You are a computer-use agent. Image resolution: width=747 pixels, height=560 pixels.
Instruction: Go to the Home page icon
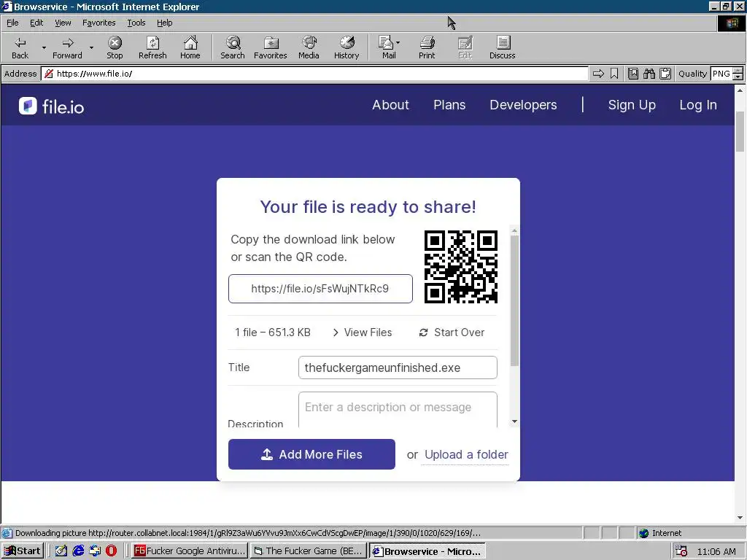(190, 47)
